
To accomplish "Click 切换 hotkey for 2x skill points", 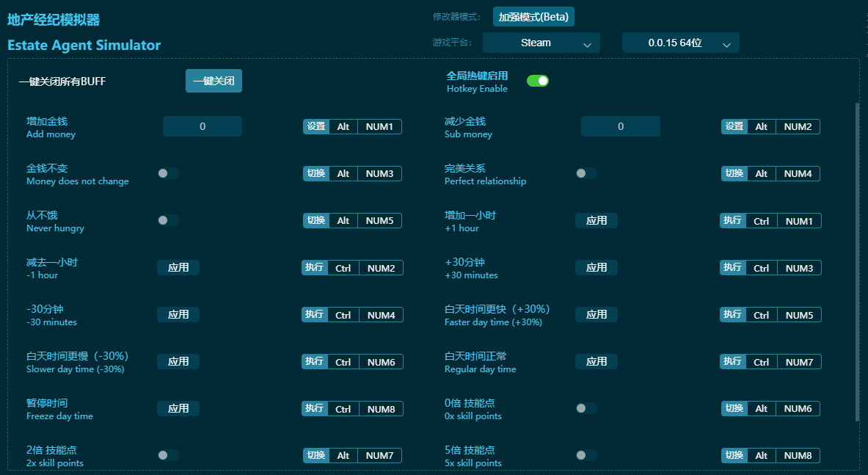I will [x=316, y=455].
